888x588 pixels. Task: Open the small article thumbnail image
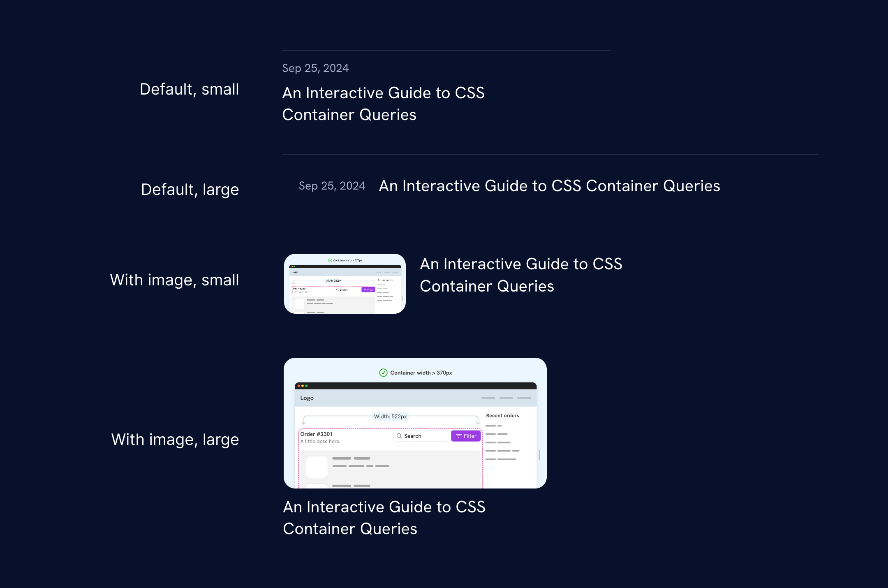pos(345,284)
